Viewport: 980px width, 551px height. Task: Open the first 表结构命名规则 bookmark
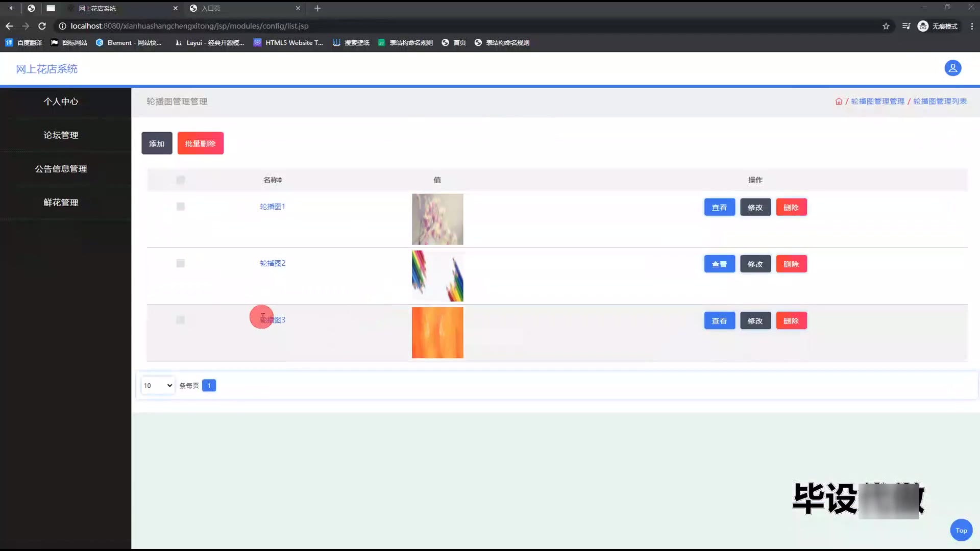coord(405,43)
